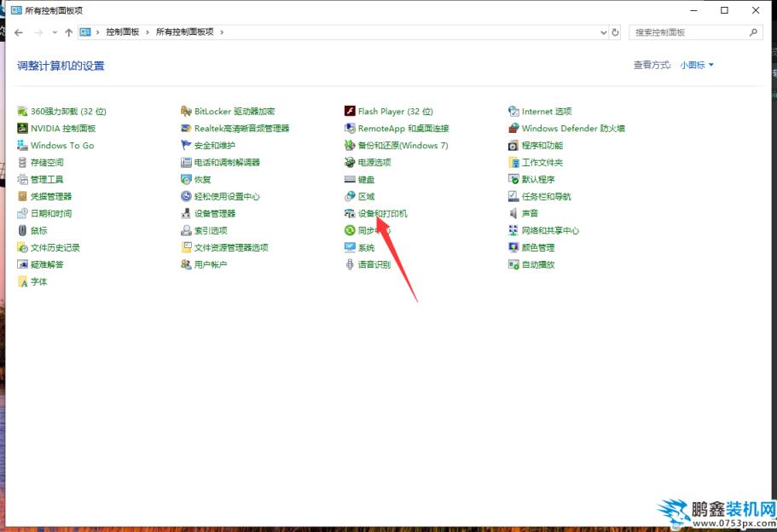Open the recent locations dropdown arrow
The image size is (777, 532).
click(55, 32)
